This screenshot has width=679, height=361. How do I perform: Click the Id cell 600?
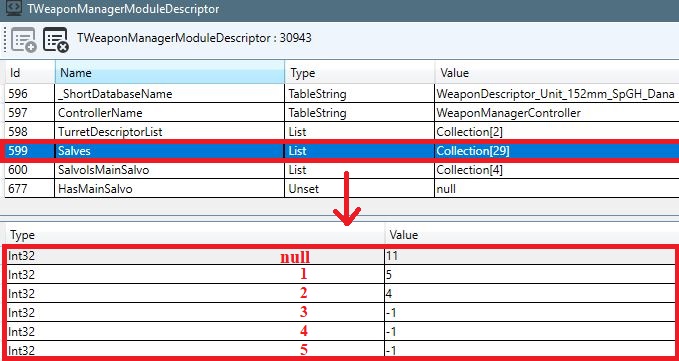(x=30, y=170)
